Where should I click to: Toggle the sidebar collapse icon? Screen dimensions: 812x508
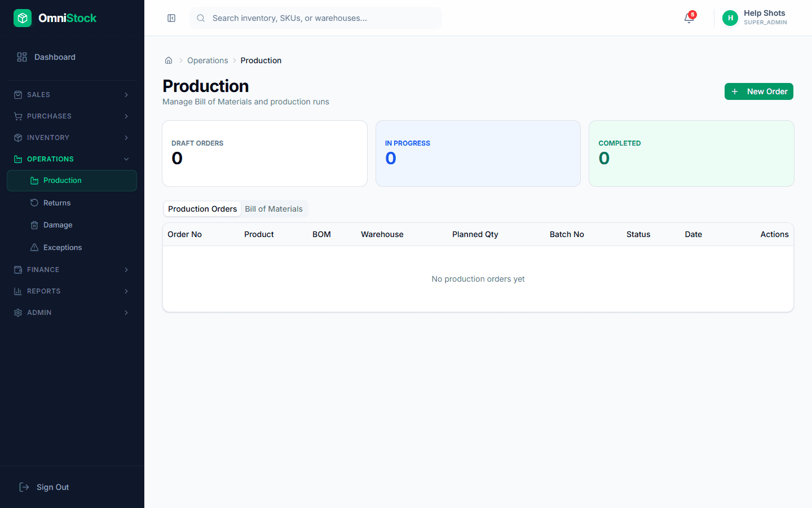coord(171,18)
